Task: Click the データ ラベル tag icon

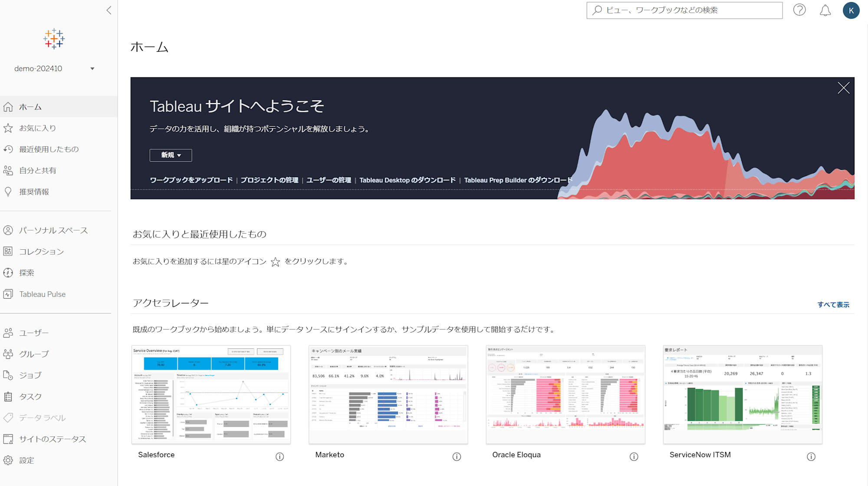Action: (8, 418)
